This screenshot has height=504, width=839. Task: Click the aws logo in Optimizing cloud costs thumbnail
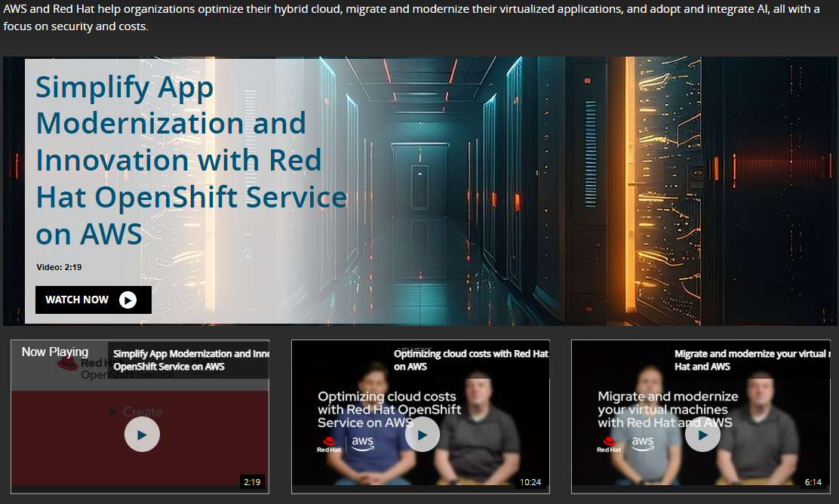[363, 443]
